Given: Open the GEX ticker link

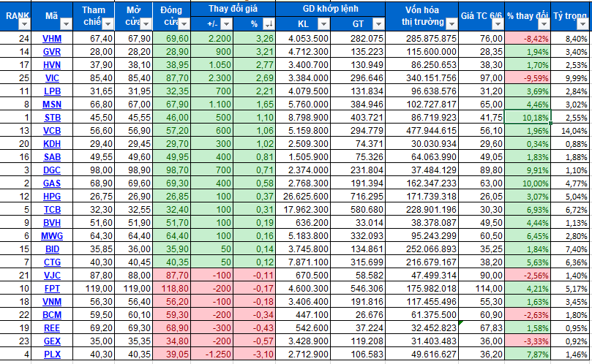Looking at the screenshot, I should (x=52, y=341).
